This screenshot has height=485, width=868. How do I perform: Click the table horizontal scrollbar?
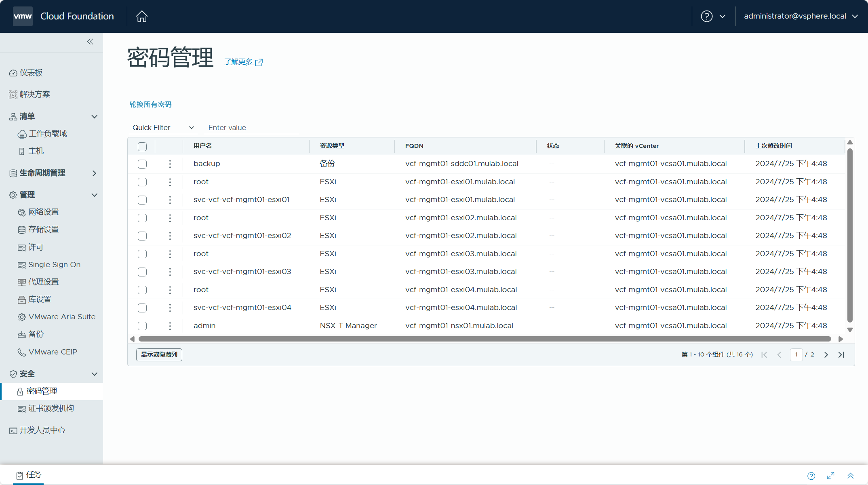click(x=485, y=339)
